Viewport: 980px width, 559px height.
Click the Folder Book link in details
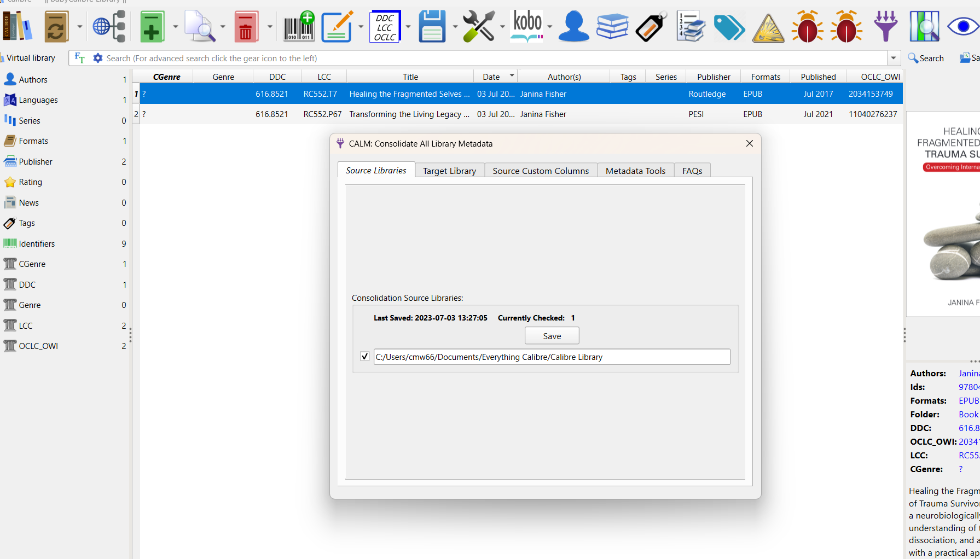coord(969,414)
